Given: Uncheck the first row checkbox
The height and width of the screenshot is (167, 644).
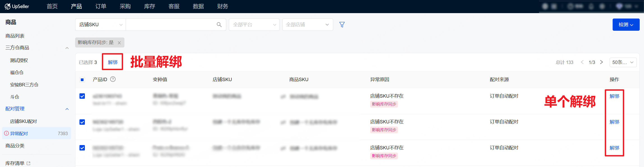Looking at the screenshot, I should pyautogui.click(x=82, y=96).
